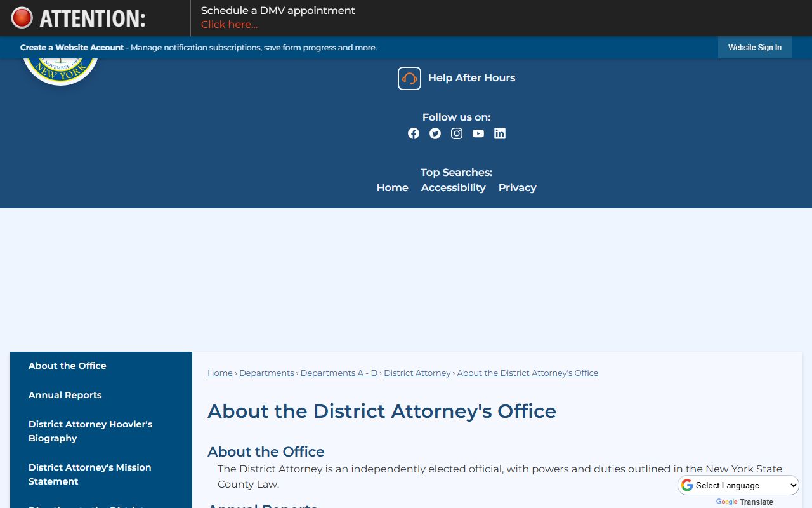Click the 'About the District Attorney's Office' page heading

(x=382, y=411)
